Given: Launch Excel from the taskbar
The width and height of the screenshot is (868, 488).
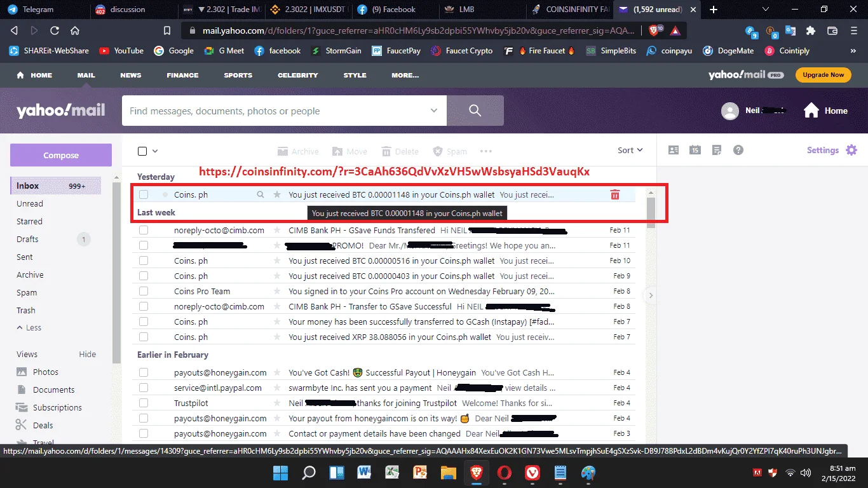Looking at the screenshot, I should coord(392,473).
